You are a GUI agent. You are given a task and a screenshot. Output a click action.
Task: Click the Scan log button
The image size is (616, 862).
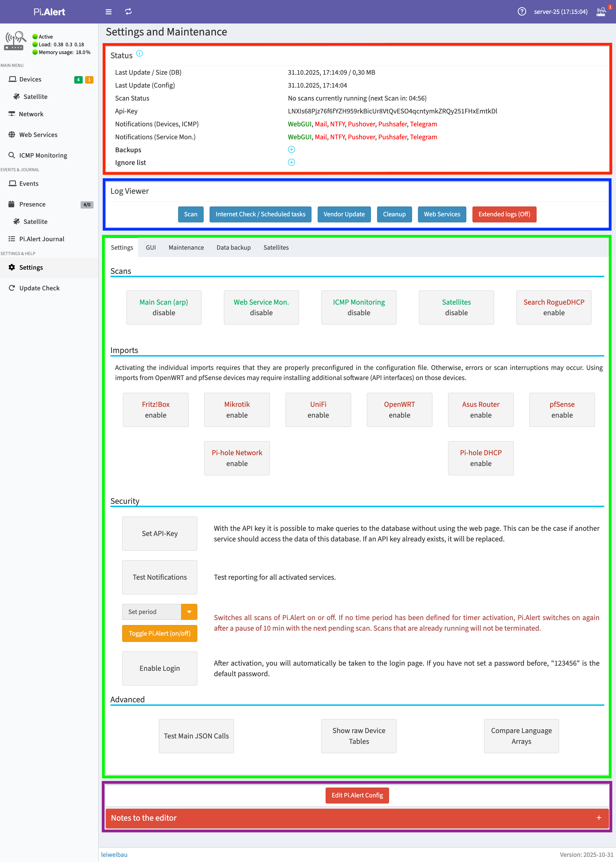pos(191,214)
